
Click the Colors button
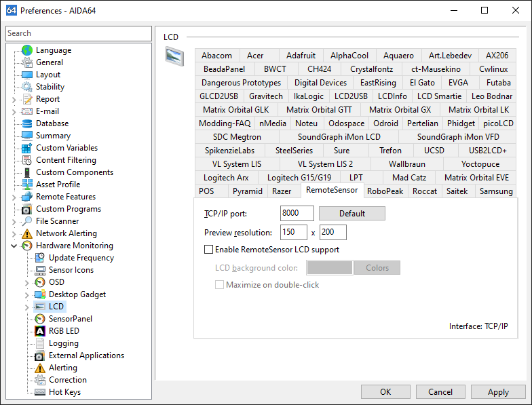pos(377,267)
